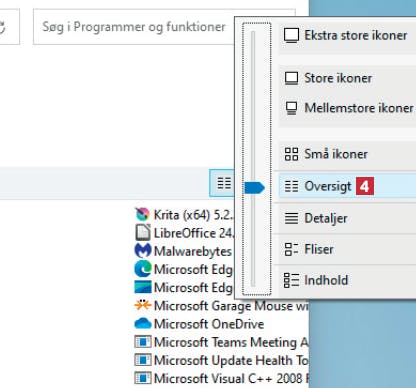The height and width of the screenshot is (388, 416).
Task: Select Microsoft Update Health Tools entry
Action: [x=221, y=360]
